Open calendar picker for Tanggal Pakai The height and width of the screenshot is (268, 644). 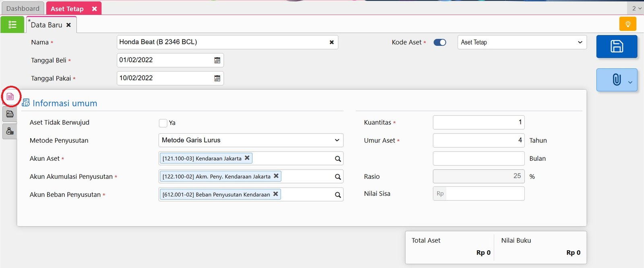(x=217, y=78)
